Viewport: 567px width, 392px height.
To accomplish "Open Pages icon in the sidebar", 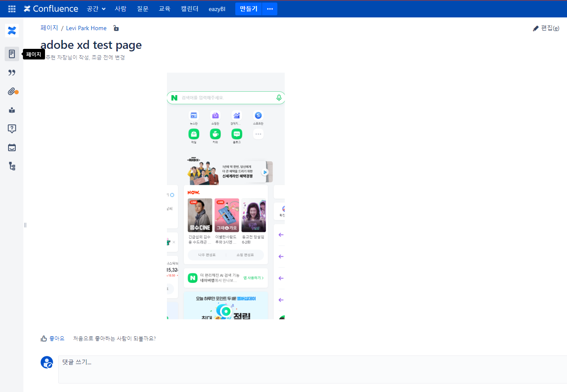I will pyautogui.click(x=12, y=54).
